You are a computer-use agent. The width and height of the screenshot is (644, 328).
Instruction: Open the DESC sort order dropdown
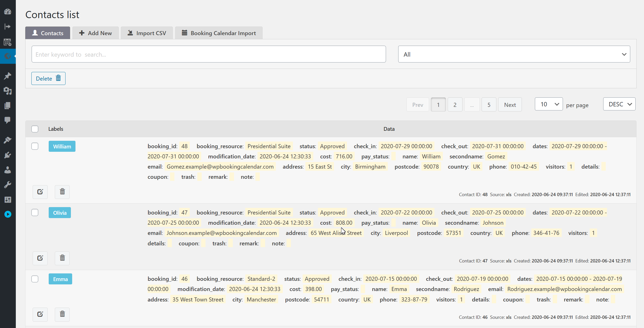[x=619, y=104]
